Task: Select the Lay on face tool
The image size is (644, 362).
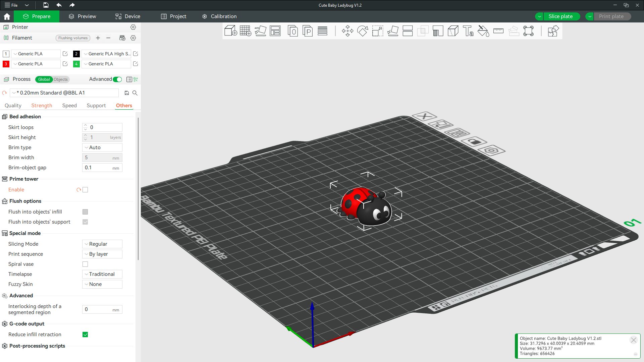Action: click(393, 31)
